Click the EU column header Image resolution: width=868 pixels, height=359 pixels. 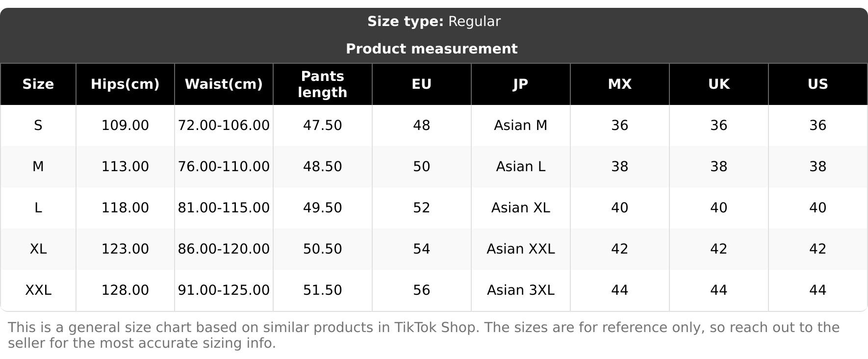coord(422,84)
